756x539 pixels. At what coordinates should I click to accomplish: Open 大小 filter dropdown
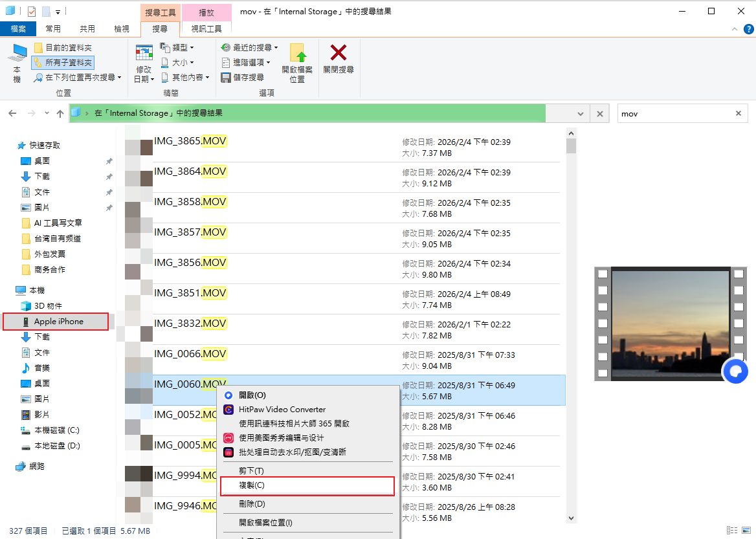pos(177,63)
